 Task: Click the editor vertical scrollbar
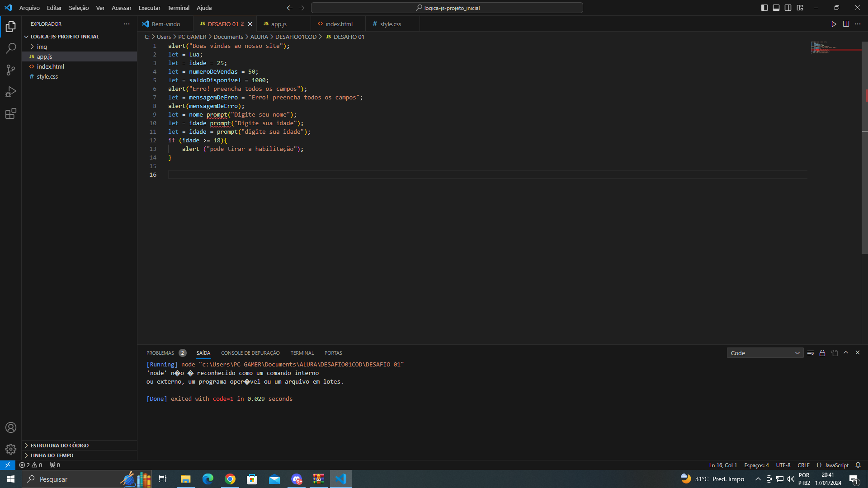click(x=864, y=148)
